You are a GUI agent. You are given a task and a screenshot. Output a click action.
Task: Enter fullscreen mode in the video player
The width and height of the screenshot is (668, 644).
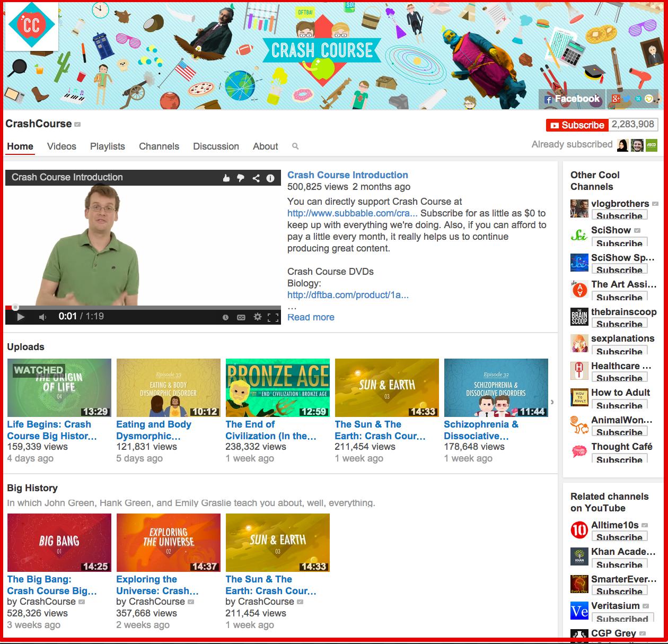273,317
